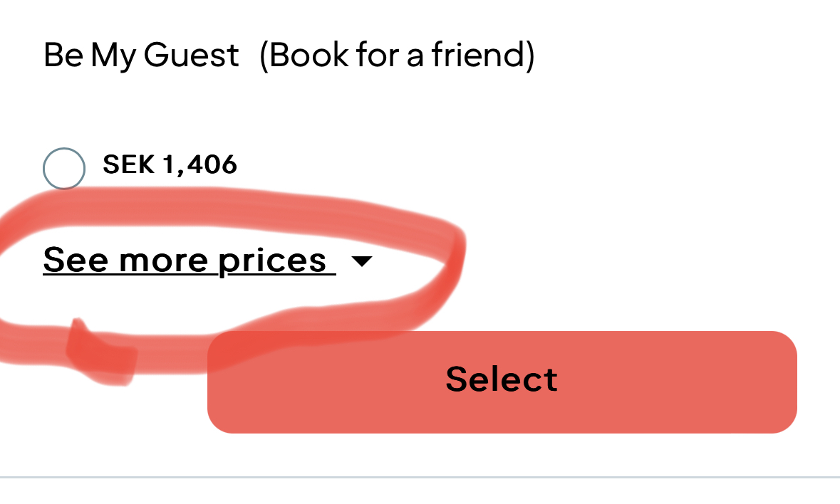Confirm the fare with the Select button
This screenshot has width=840, height=504.
[502, 382]
